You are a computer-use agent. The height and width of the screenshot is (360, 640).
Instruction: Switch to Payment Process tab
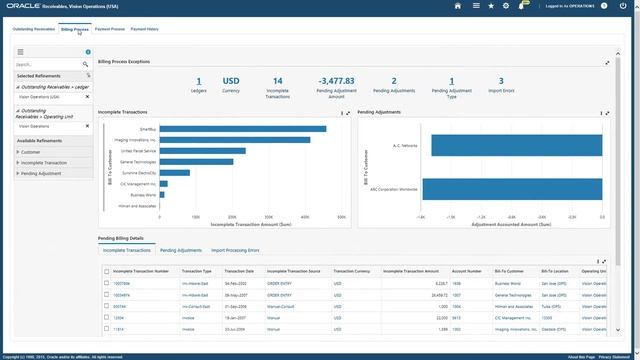coord(110,29)
